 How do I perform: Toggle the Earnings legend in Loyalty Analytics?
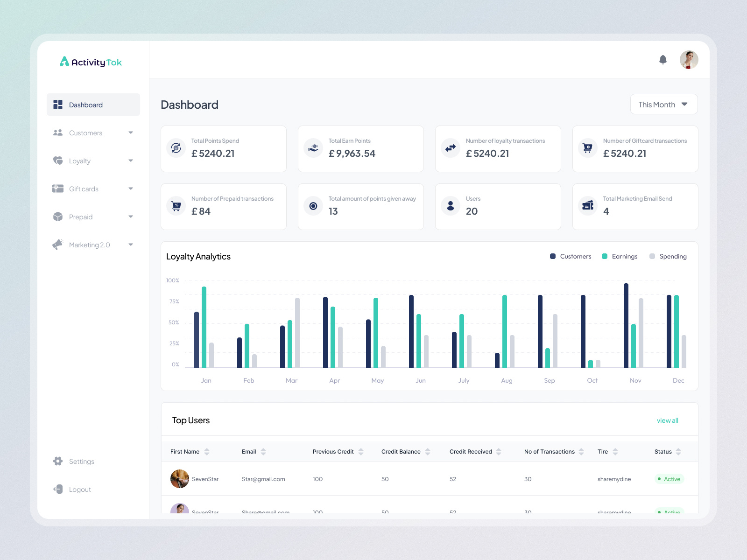click(620, 256)
